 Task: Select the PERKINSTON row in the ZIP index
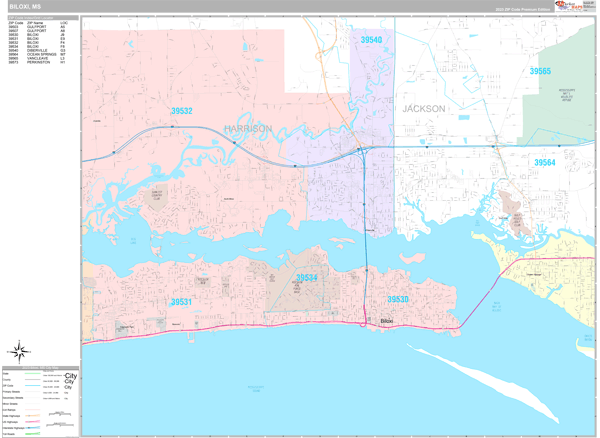click(x=37, y=62)
